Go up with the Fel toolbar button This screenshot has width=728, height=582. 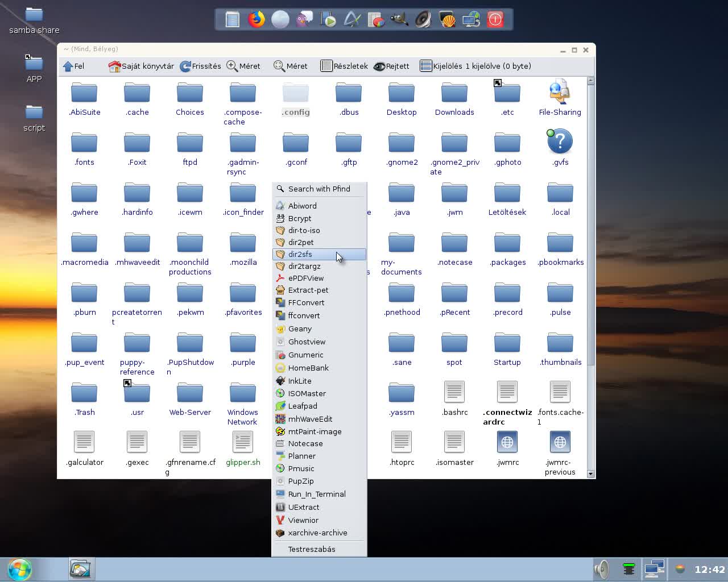coord(73,66)
